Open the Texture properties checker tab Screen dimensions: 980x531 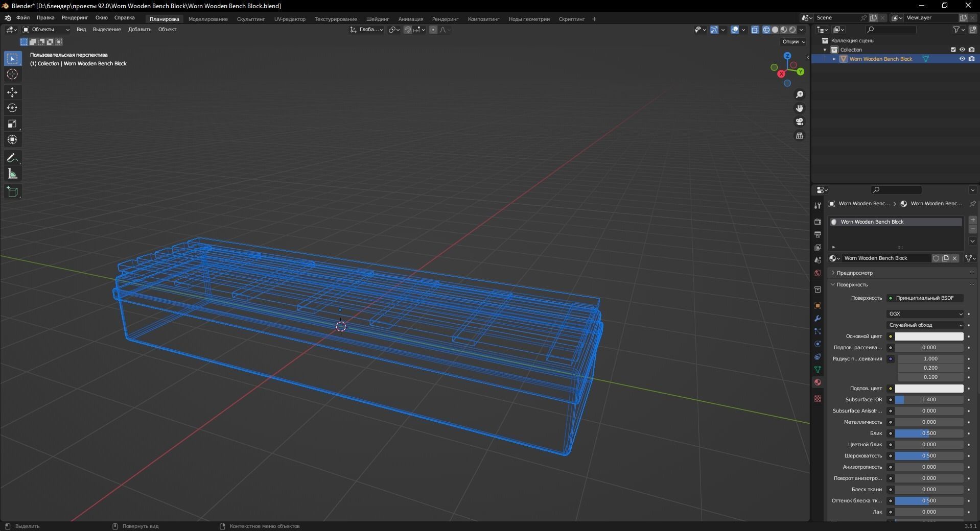point(818,398)
